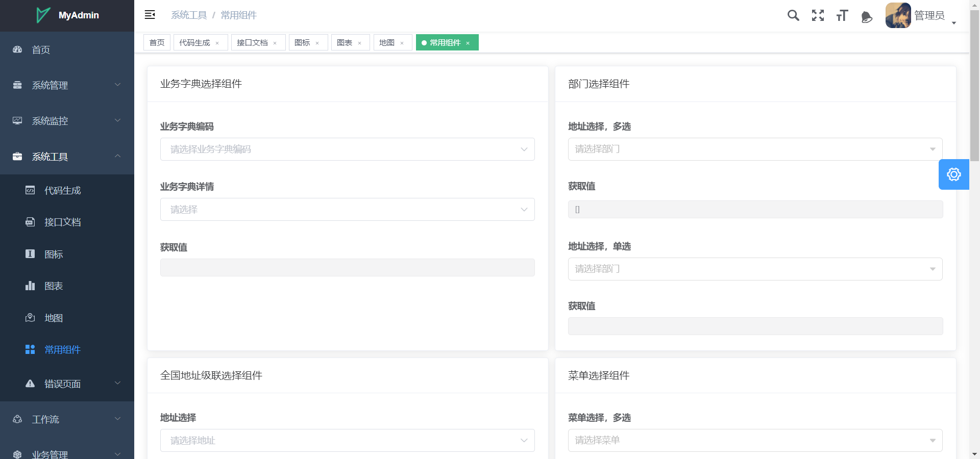Click the 管理员 username text
980x459 pixels.
click(929, 15)
